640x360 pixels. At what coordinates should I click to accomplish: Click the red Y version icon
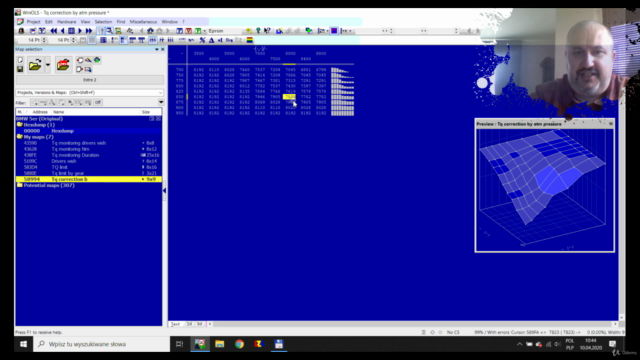point(189,31)
